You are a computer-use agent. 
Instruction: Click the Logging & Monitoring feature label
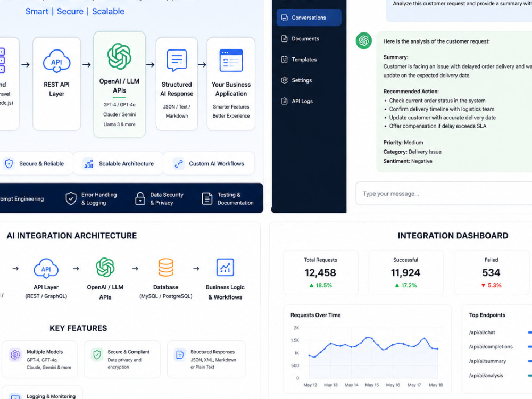pyautogui.click(x=51, y=396)
